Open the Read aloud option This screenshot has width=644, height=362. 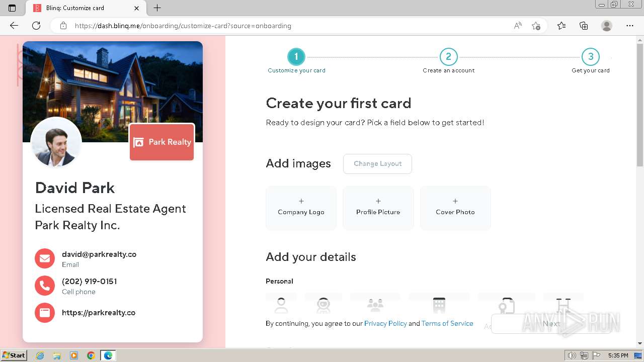point(518,26)
